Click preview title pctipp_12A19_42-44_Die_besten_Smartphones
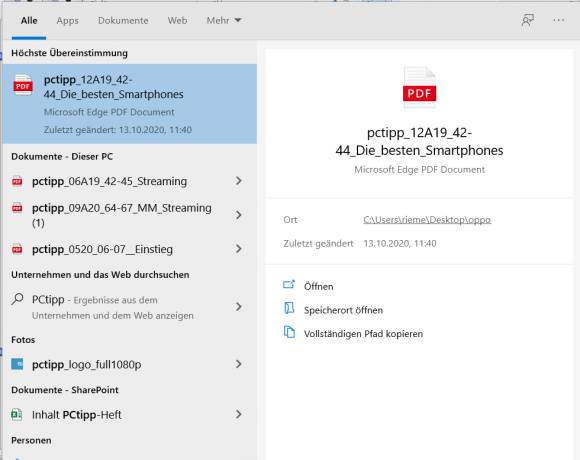The image size is (580, 460). point(419,141)
